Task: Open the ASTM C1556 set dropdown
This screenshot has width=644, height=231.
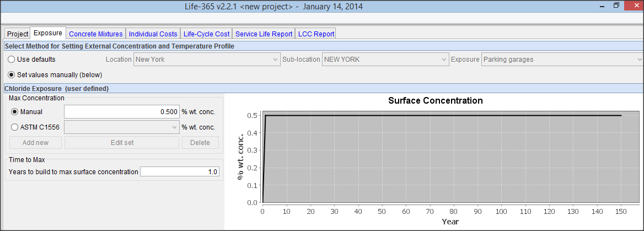Action: tap(122, 127)
